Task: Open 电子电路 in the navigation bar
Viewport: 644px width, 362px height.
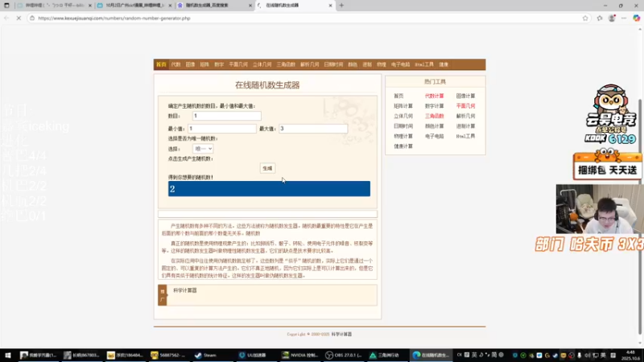Action: [400, 64]
